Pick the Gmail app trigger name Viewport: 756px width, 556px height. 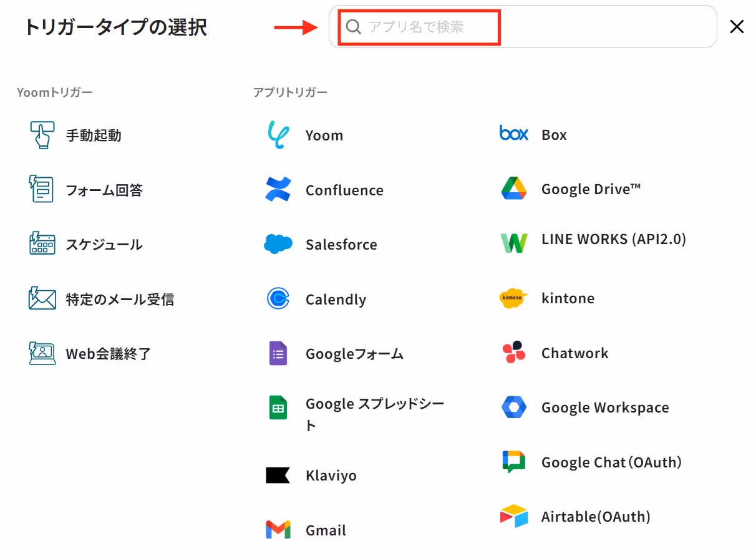(326, 530)
